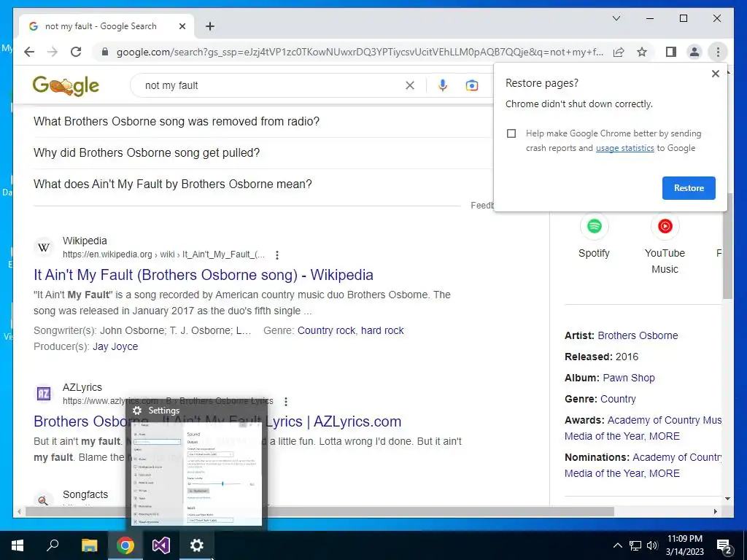The width and height of the screenshot is (747, 560).
Task: Bookmark this page with star icon
Action: [x=642, y=52]
